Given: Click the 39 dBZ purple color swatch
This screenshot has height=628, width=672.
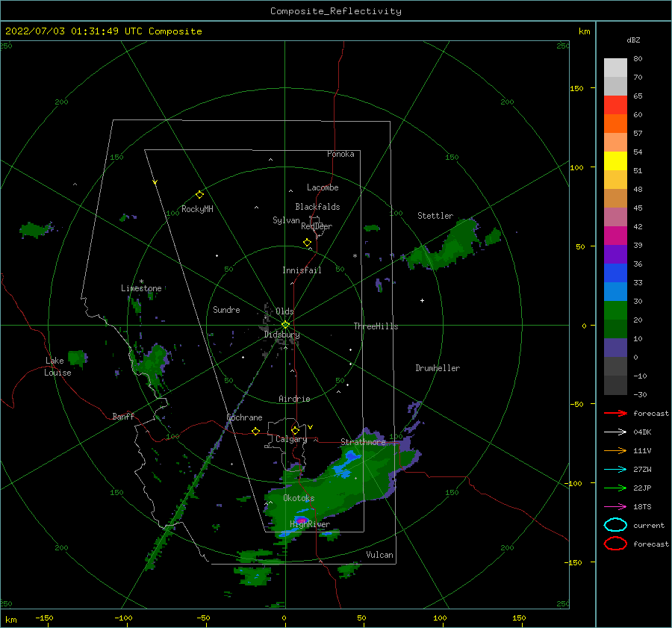Looking at the screenshot, I should tap(615, 254).
